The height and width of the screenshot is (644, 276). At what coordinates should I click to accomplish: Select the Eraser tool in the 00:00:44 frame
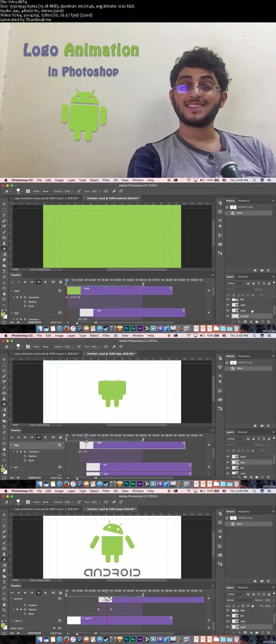point(4,249)
